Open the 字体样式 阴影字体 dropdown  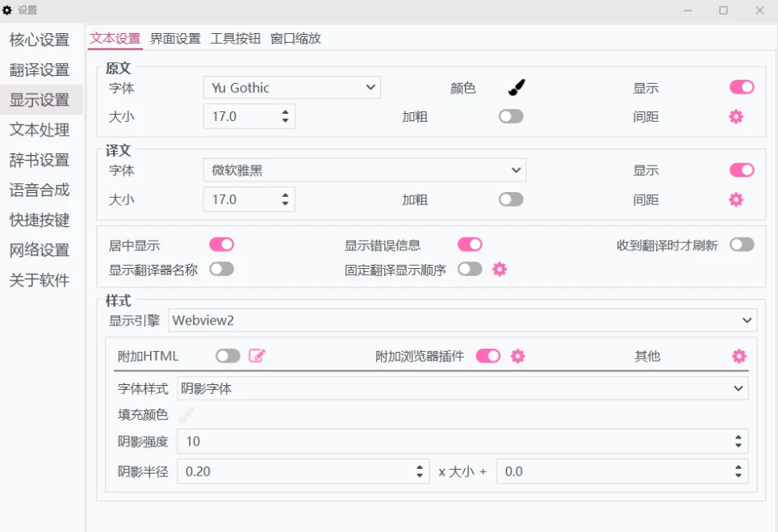click(462, 388)
